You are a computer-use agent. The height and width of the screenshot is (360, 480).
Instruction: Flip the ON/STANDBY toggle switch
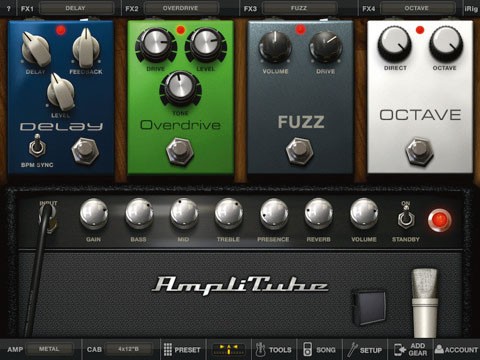pyautogui.click(x=406, y=217)
